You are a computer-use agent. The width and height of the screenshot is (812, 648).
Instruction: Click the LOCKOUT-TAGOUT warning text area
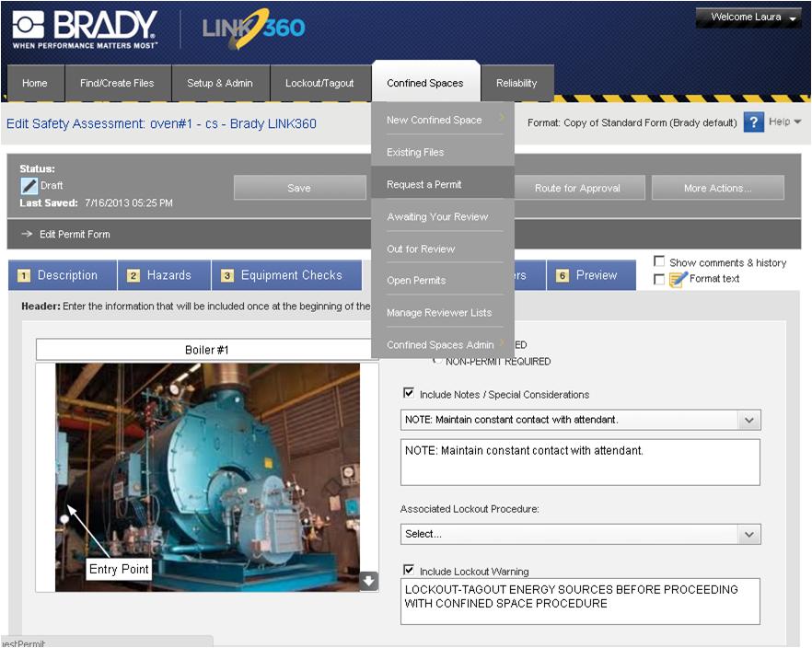(580, 601)
